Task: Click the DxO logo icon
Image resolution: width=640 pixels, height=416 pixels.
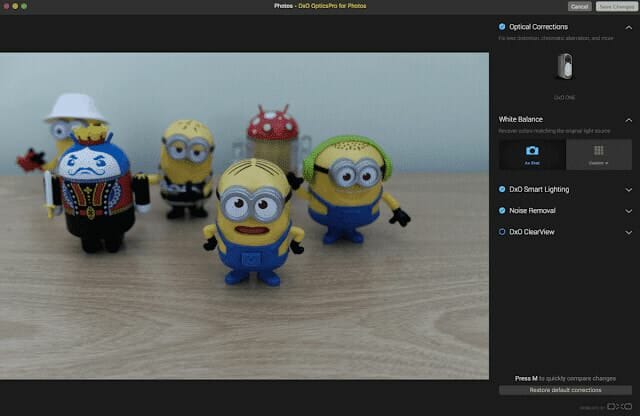Action: (x=620, y=407)
